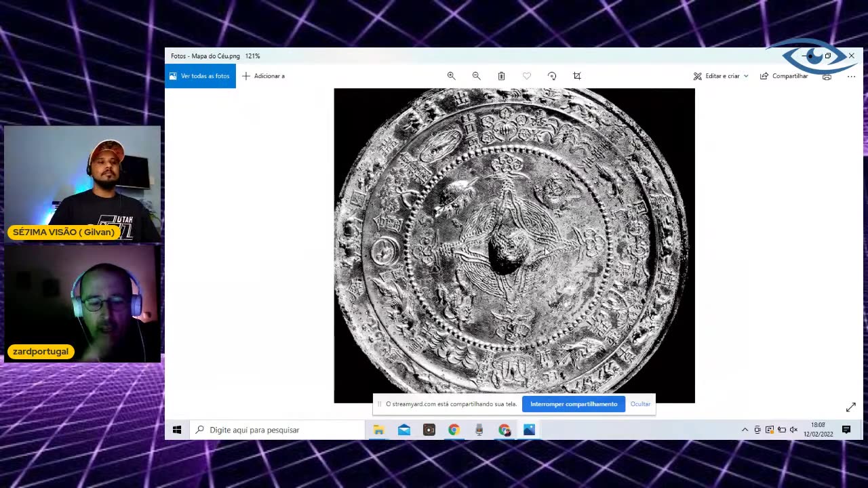
Task: Show hidden system tray icons
Action: click(x=745, y=430)
